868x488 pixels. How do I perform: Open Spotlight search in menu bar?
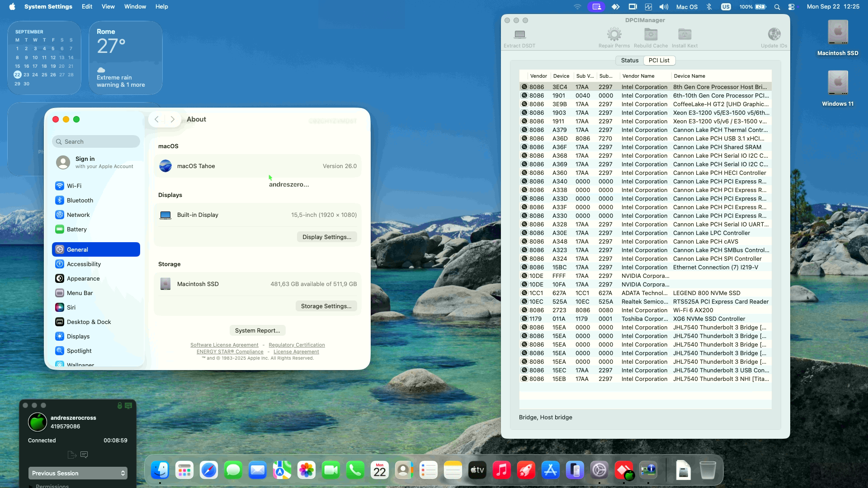pyautogui.click(x=777, y=7)
